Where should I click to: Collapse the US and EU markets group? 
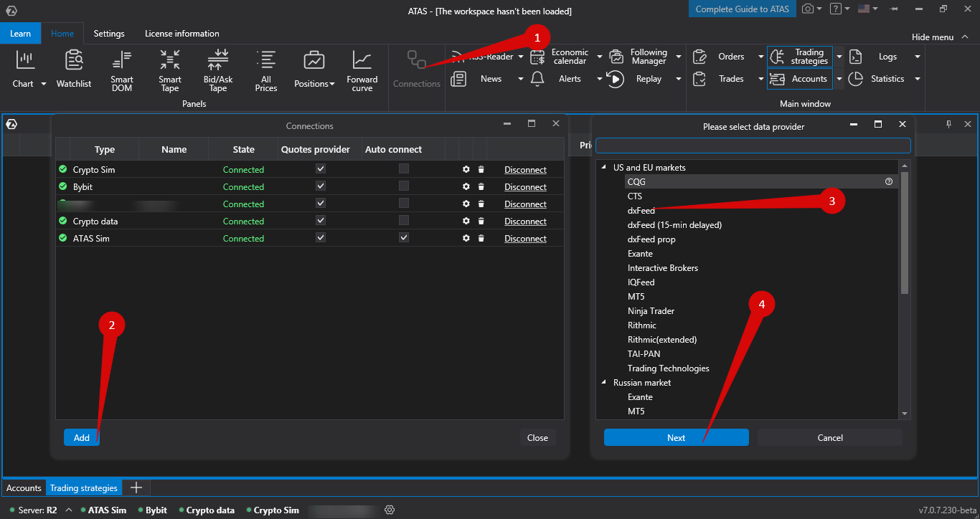(x=603, y=168)
